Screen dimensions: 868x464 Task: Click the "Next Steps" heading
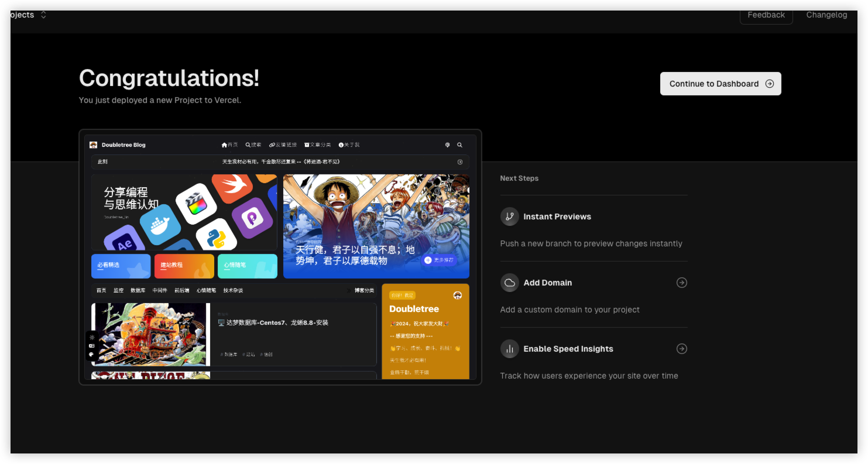tap(519, 178)
